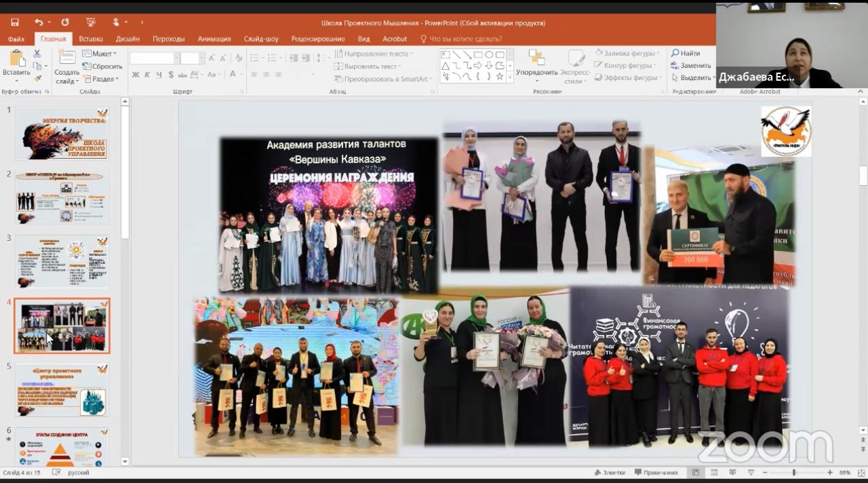Click the Undo arrow icon
868x483 pixels.
tap(39, 22)
